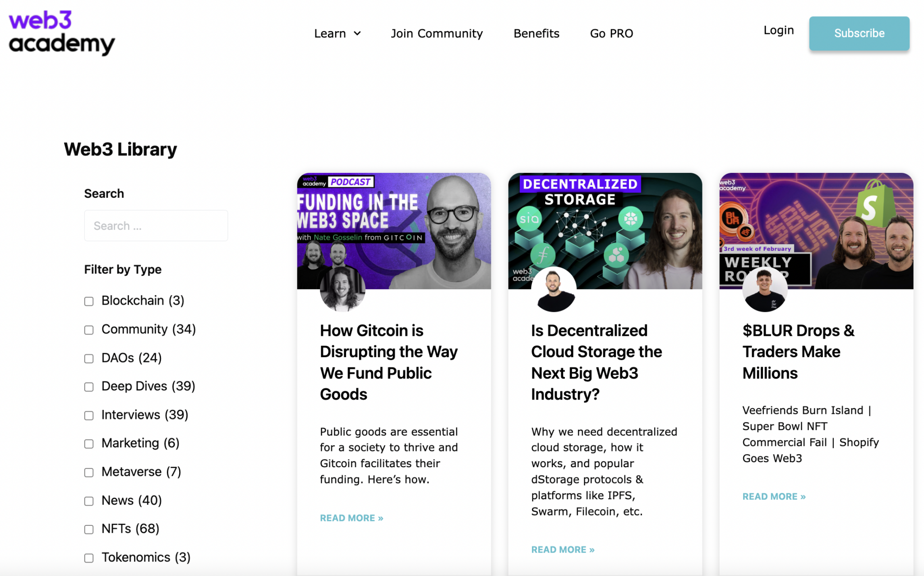Image resolution: width=924 pixels, height=576 pixels.
Task: Toggle the Tokenomics (3) filter
Action: pyautogui.click(x=88, y=558)
